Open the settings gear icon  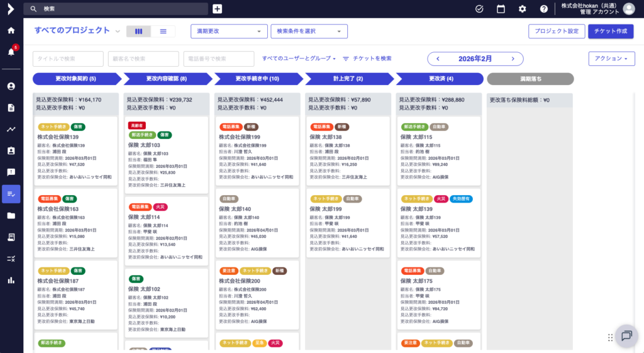(522, 9)
